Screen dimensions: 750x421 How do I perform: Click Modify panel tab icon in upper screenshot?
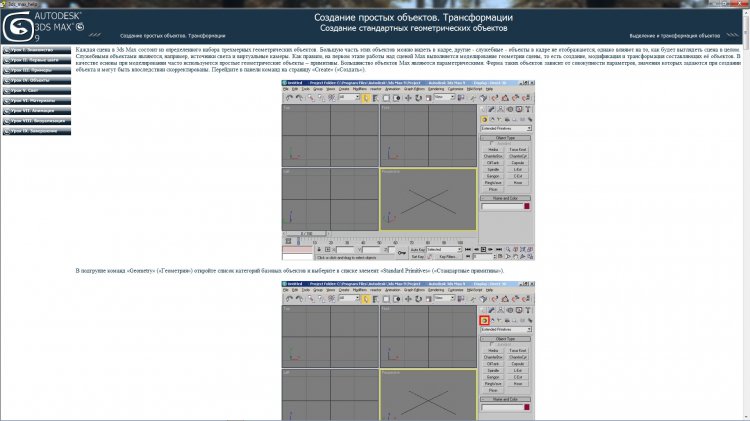click(492, 110)
